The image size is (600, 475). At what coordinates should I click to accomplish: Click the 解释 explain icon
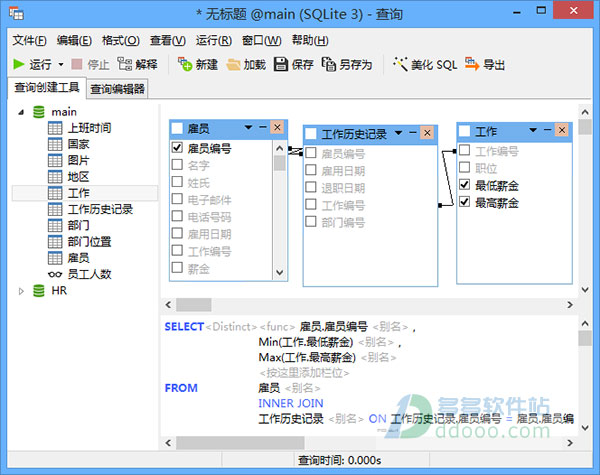click(124, 64)
